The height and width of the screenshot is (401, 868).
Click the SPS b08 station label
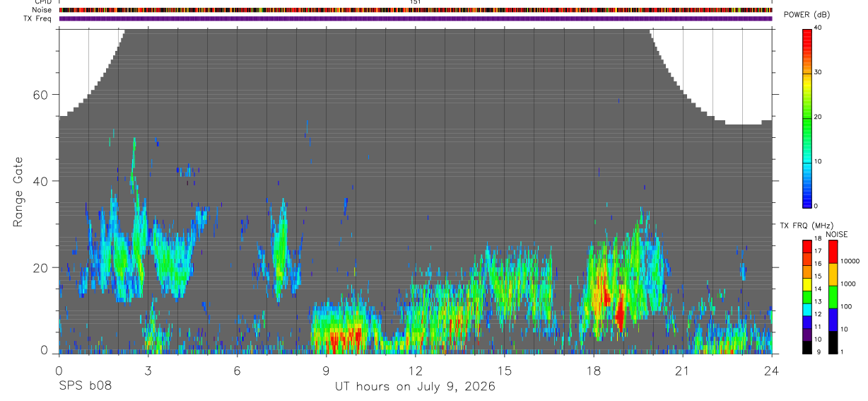(x=85, y=386)
